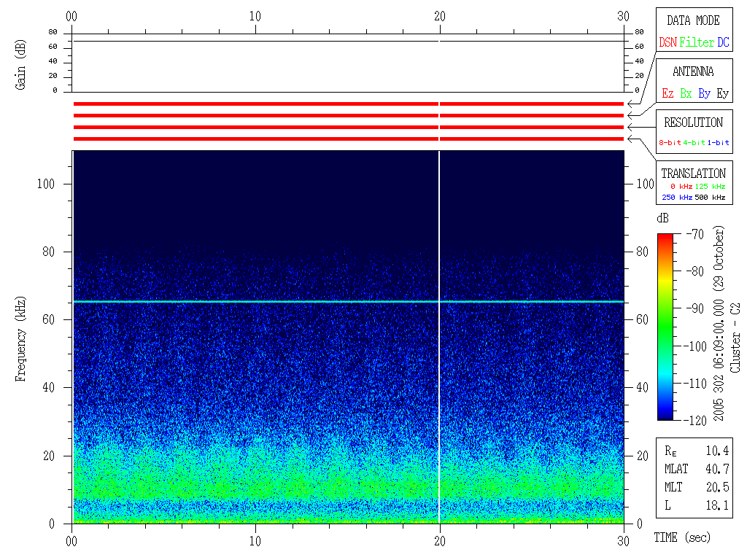Viewport: 747px width, 560px height.
Task: Click the TIME (sec) axis label
Action: point(681,537)
